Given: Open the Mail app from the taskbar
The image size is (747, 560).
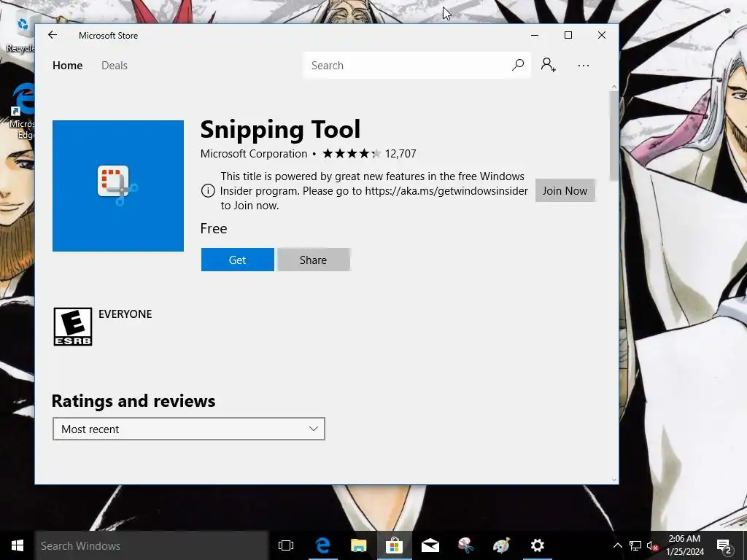Looking at the screenshot, I should coord(430,545).
